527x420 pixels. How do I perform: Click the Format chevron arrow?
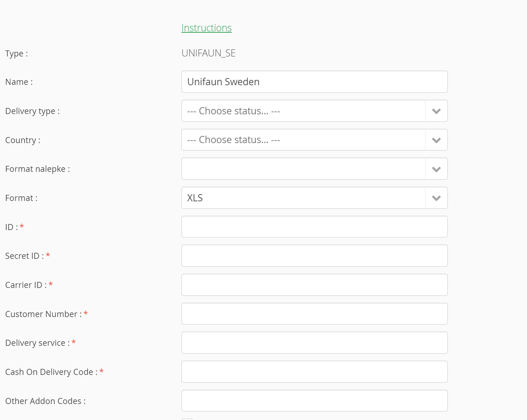pos(436,198)
